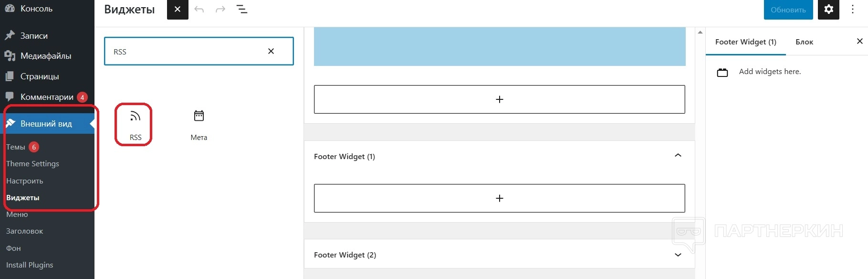Expand the Footer Widget (2) area

tap(678, 255)
